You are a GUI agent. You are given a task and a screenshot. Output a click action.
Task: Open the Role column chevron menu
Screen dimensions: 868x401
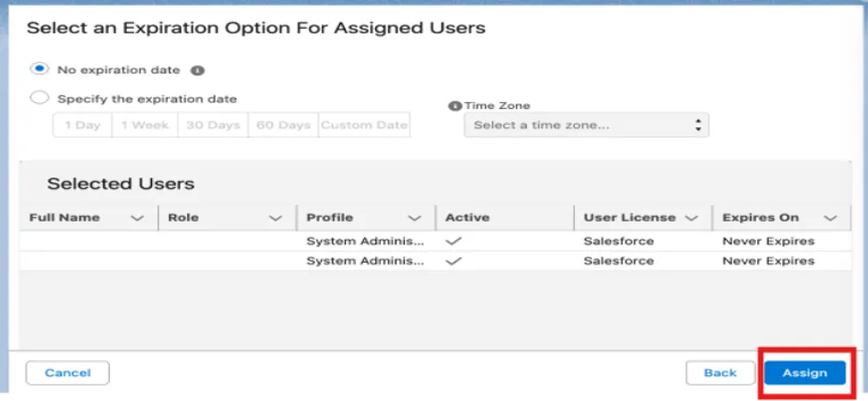point(275,219)
